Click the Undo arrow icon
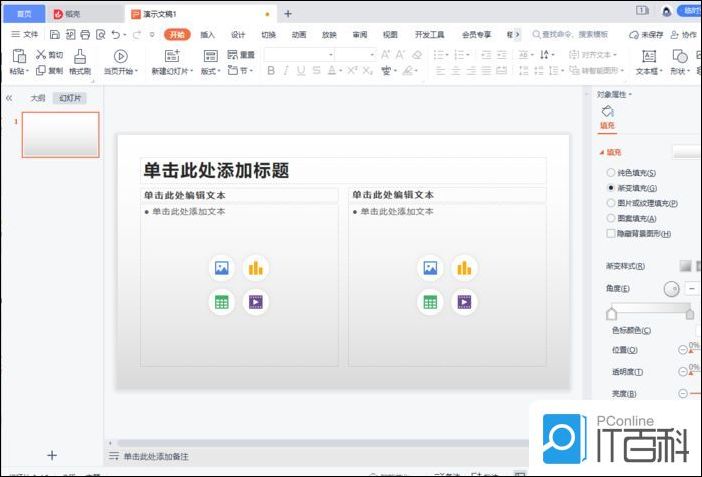Screen dimensions: 702x477 (x=116, y=34)
